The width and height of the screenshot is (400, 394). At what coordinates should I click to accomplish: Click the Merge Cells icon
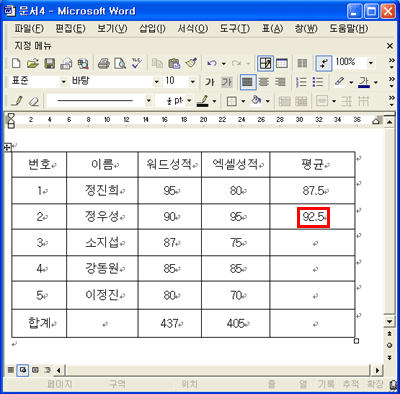coord(284,101)
